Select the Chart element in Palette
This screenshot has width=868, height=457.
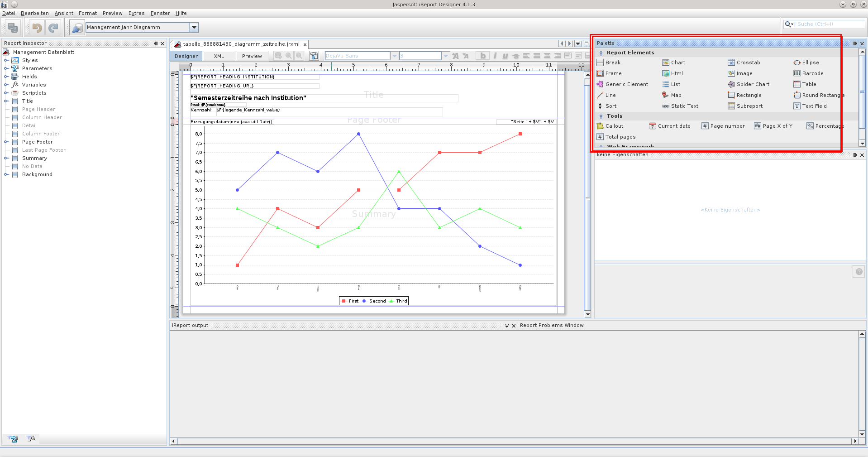pyautogui.click(x=673, y=63)
